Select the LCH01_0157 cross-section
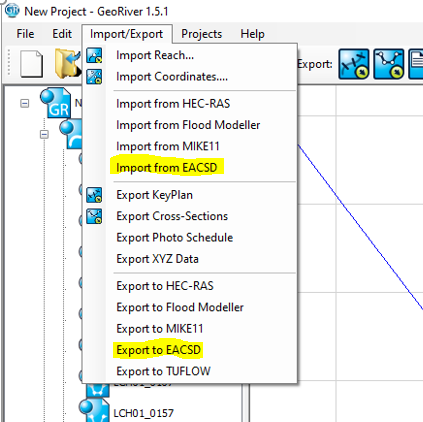Image resolution: width=423 pixels, height=422 pixels. [x=144, y=413]
